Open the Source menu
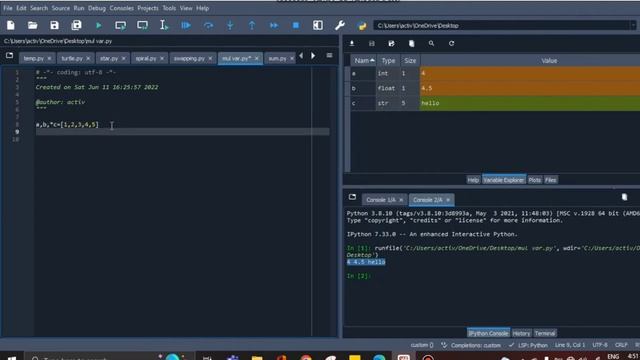Image resolution: width=640 pixels, height=360 pixels. (60, 8)
